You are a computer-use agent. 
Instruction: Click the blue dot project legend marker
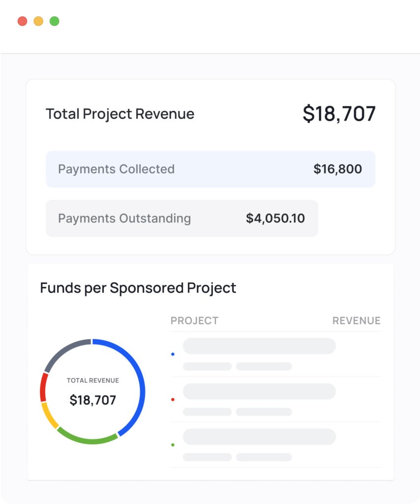click(173, 354)
